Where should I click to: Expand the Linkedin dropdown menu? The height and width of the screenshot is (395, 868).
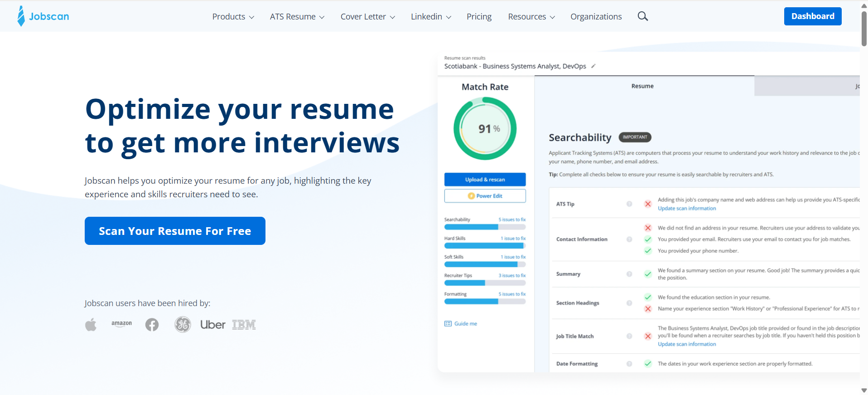431,17
